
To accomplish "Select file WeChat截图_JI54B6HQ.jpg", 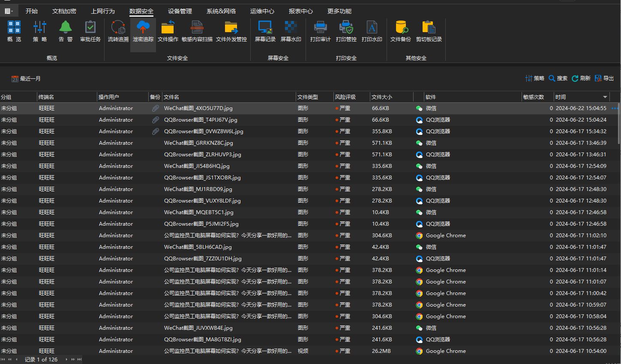I will pos(197,166).
